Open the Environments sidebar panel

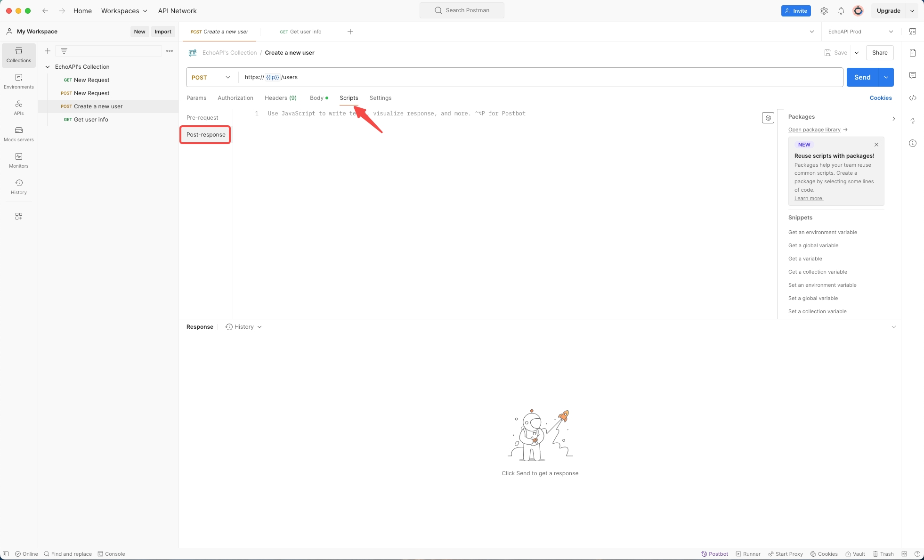click(19, 81)
